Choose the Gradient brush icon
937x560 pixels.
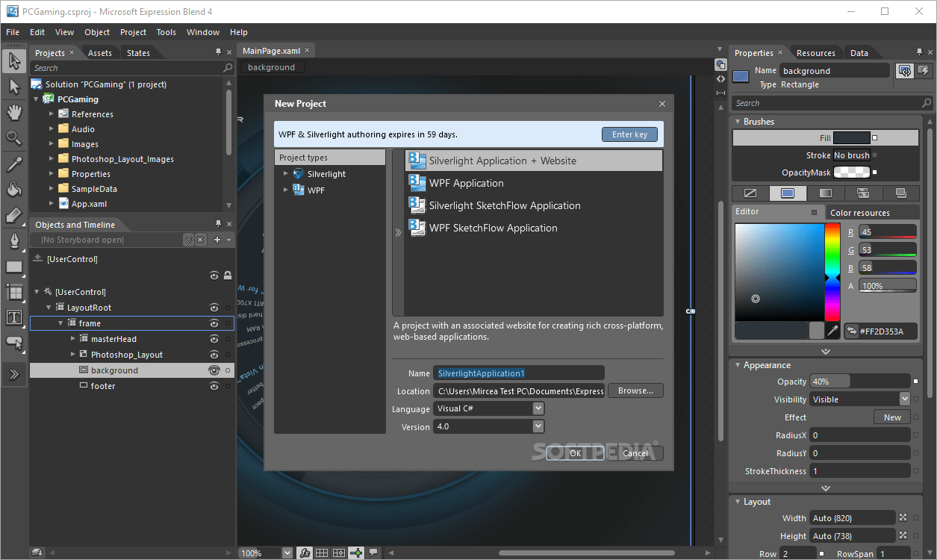tap(825, 193)
